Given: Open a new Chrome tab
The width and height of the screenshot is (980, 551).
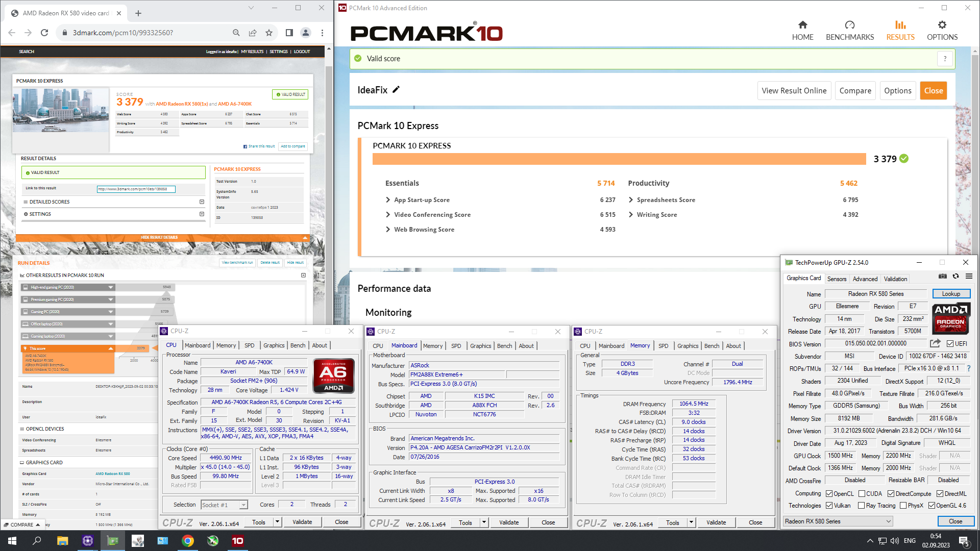Looking at the screenshot, I should coord(138,13).
